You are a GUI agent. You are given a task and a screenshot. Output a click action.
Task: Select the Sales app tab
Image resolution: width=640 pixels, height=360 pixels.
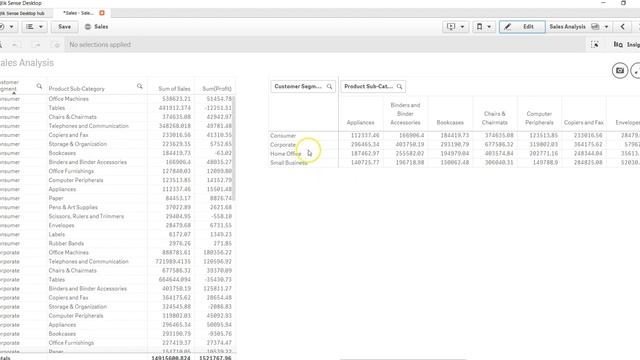click(78, 13)
